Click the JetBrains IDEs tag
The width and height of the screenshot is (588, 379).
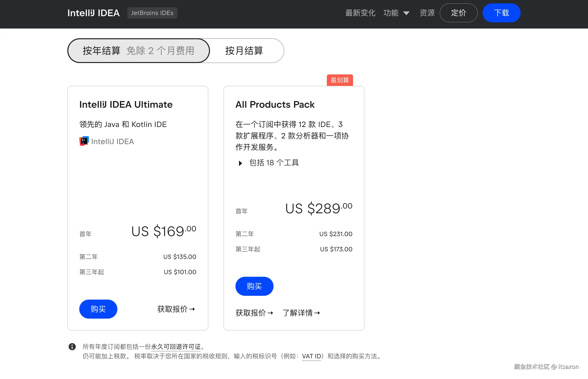152,13
